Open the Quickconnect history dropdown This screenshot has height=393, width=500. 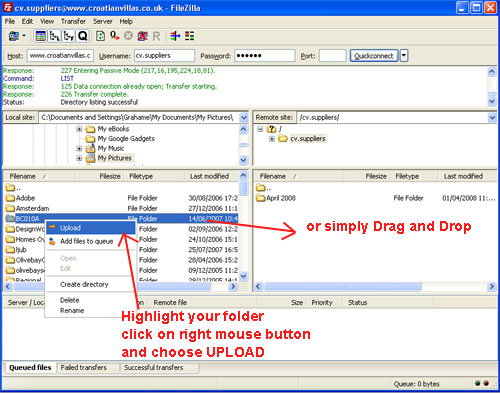[404, 56]
